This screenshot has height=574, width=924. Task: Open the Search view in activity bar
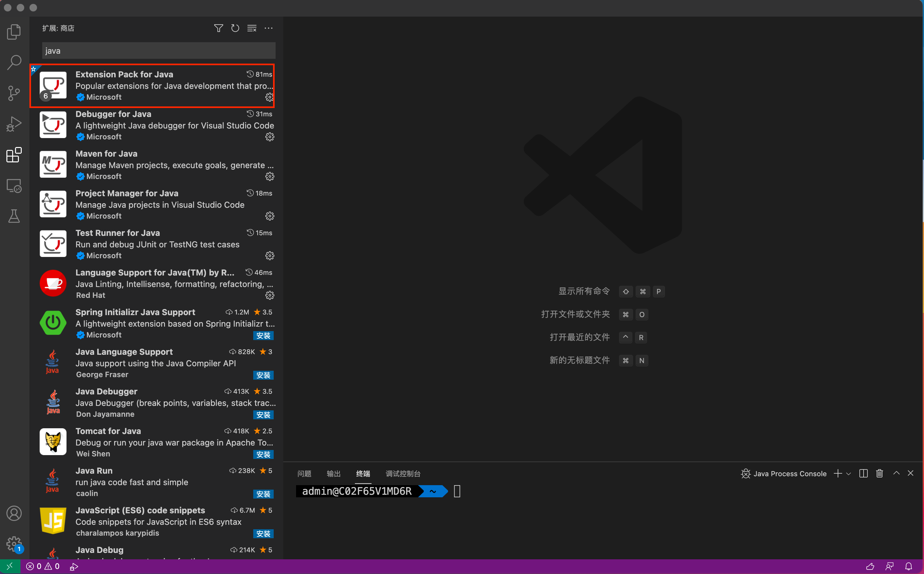click(x=14, y=63)
